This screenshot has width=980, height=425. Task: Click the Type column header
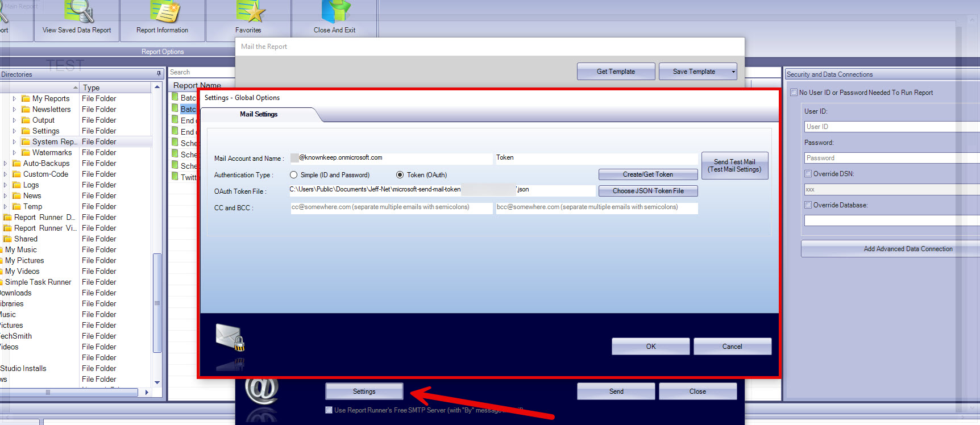[x=92, y=88]
